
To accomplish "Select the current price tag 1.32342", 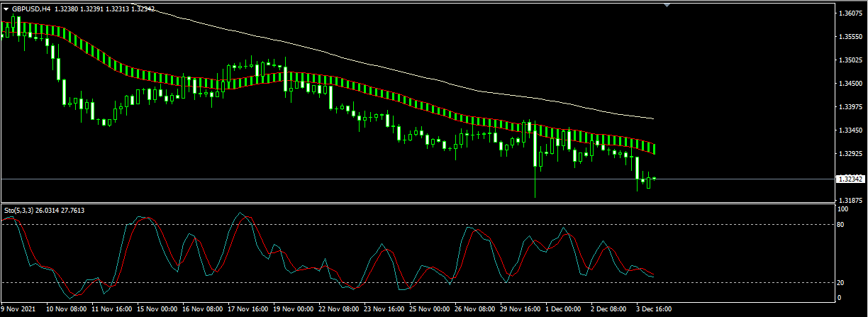I will [x=850, y=179].
